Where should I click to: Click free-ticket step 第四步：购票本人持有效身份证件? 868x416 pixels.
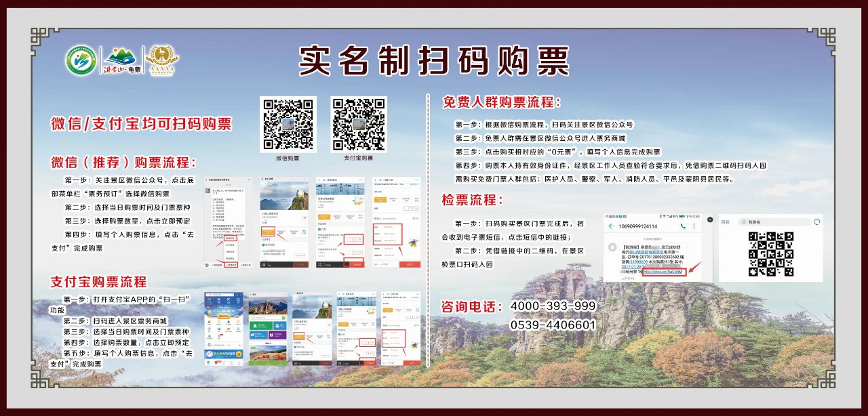tap(610, 165)
